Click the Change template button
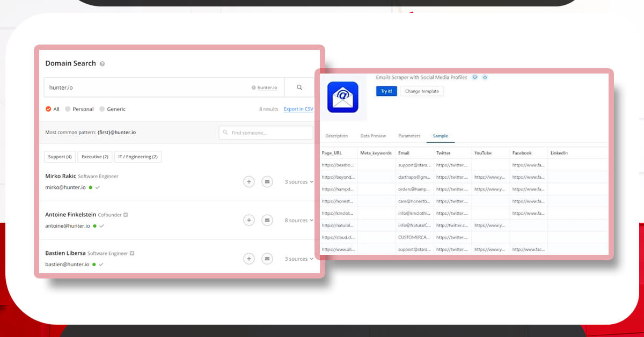The width and height of the screenshot is (644, 337). coord(422,91)
